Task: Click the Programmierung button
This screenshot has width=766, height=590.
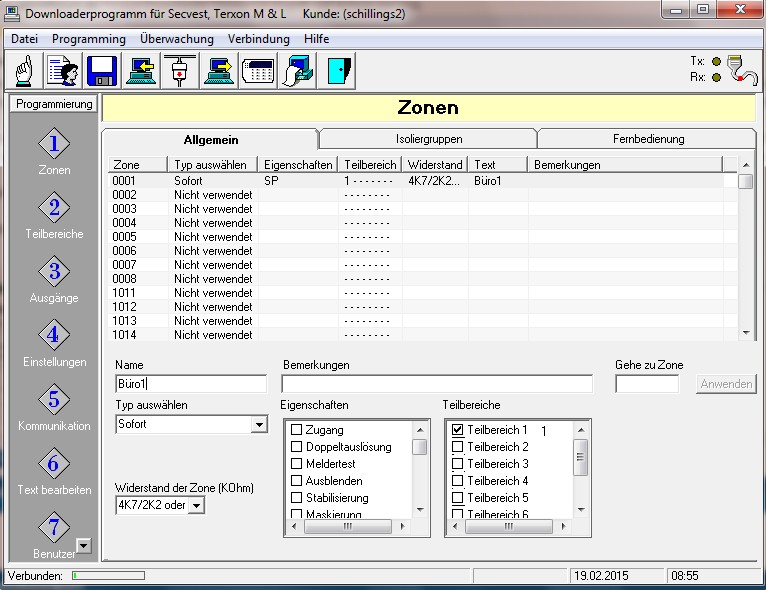Action: point(54,104)
